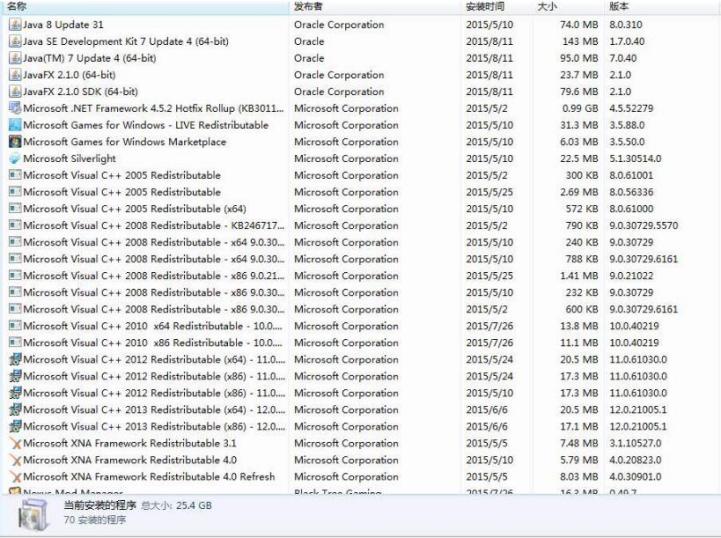
Task: Click version 9.0.30729.5570 cell
Action: coord(644,225)
